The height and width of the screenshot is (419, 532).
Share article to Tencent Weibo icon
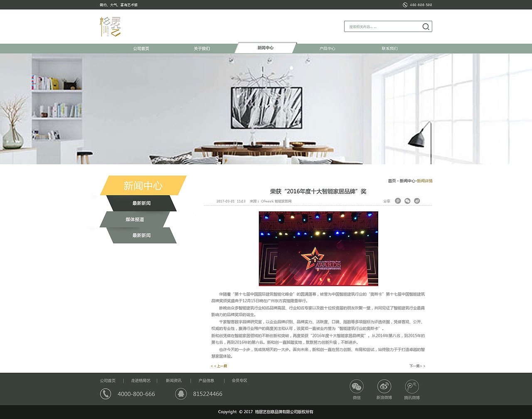[398, 201]
